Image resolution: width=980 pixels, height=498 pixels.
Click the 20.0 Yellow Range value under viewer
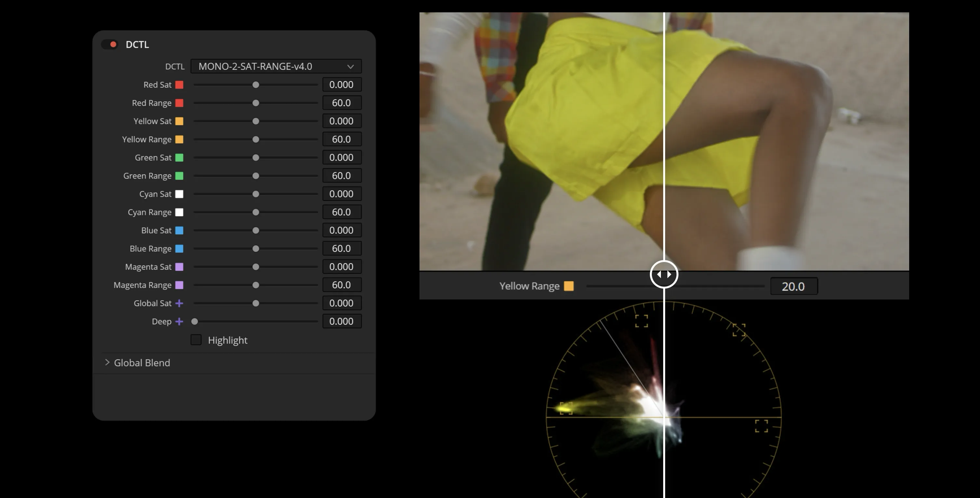coord(793,286)
